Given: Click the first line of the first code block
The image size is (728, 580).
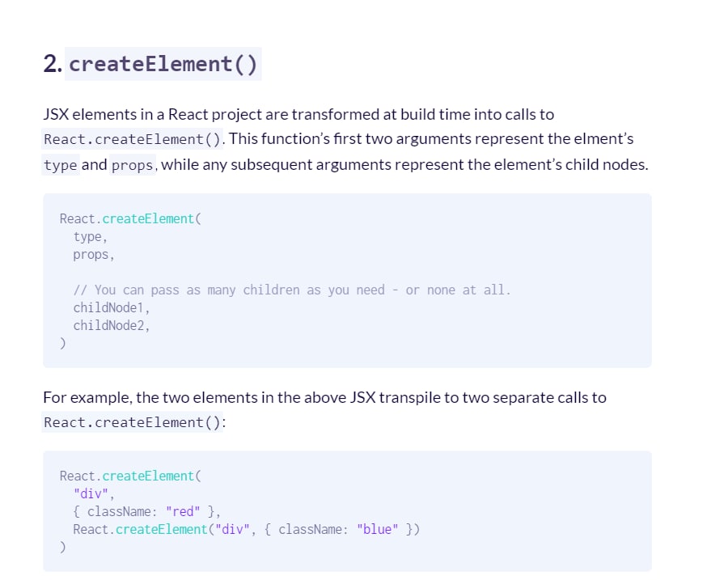Looking at the screenshot, I should tap(128, 218).
